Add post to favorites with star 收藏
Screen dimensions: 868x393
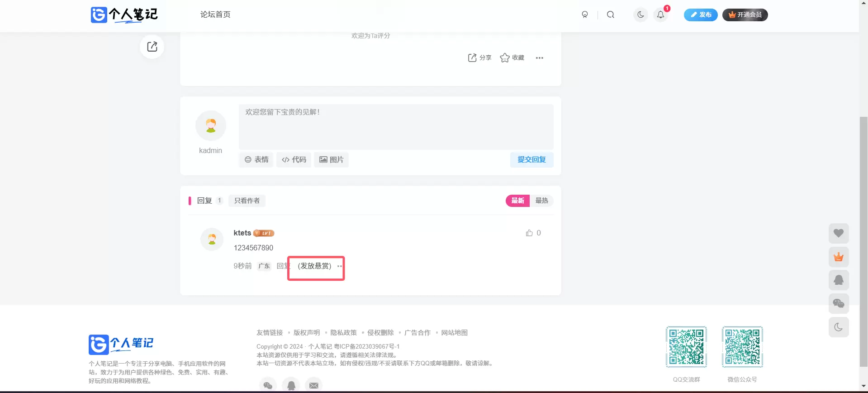pyautogui.click(x=512, y=58)
